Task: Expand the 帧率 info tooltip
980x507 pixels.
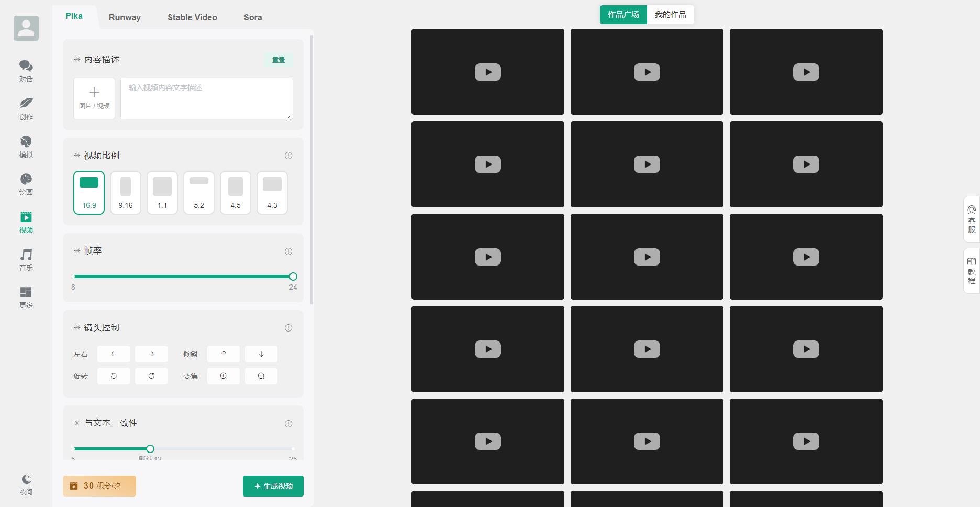Action: (288, 251)
